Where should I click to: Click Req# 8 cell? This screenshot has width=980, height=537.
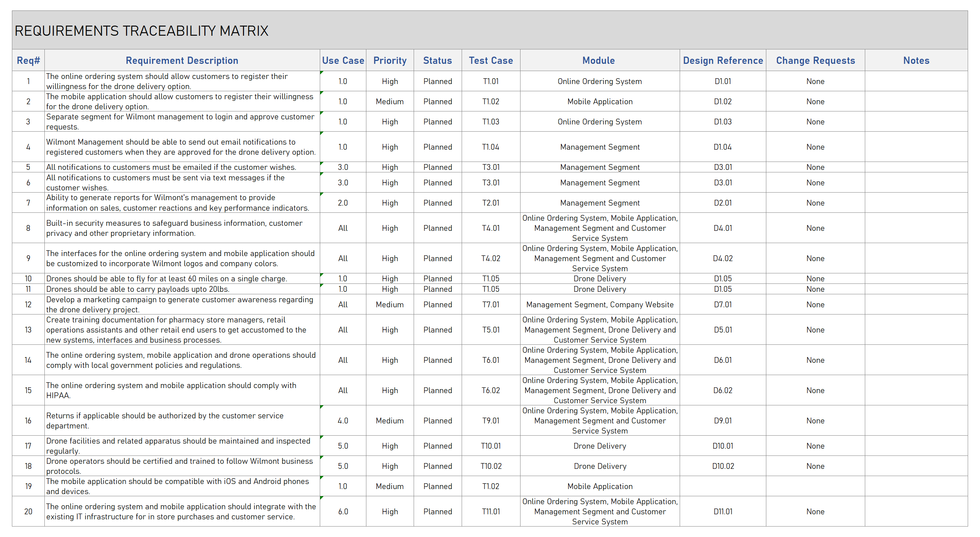pos(28,228)
